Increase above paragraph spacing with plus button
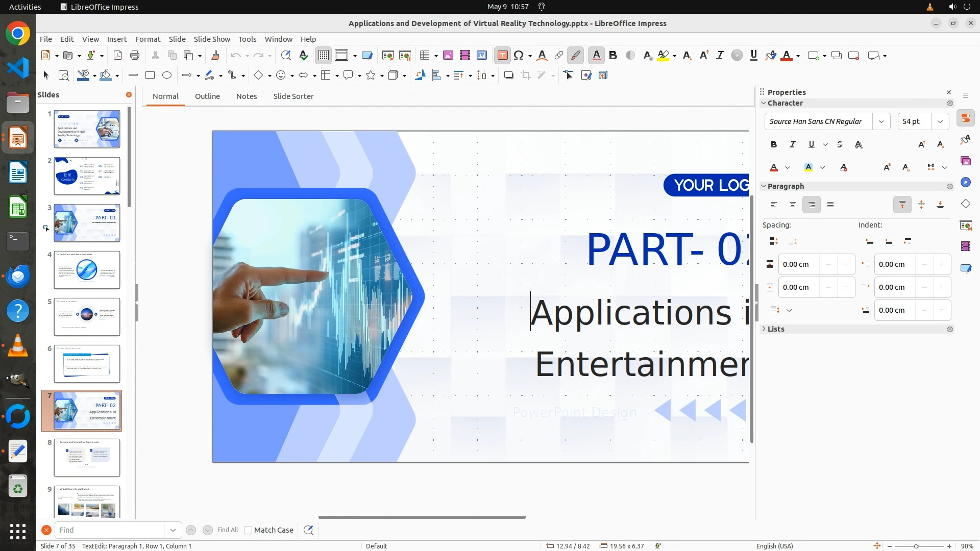Image resolution: width=980 pixels, height=551 pixels. (846, 264)
